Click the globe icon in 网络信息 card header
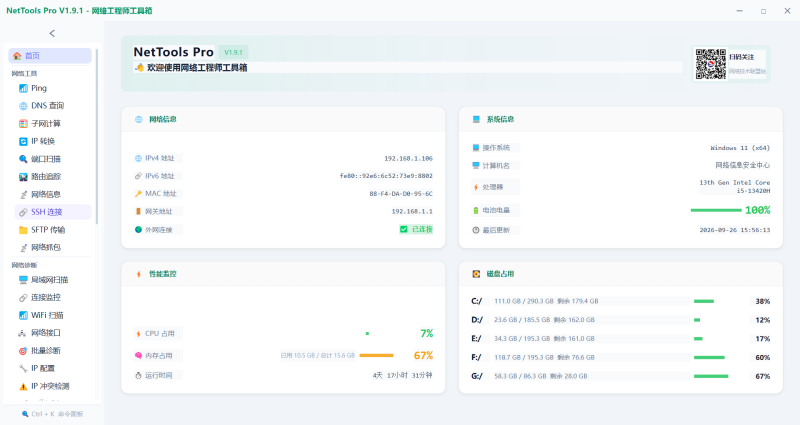Screen dimensions: 800x425 (139, 119)
